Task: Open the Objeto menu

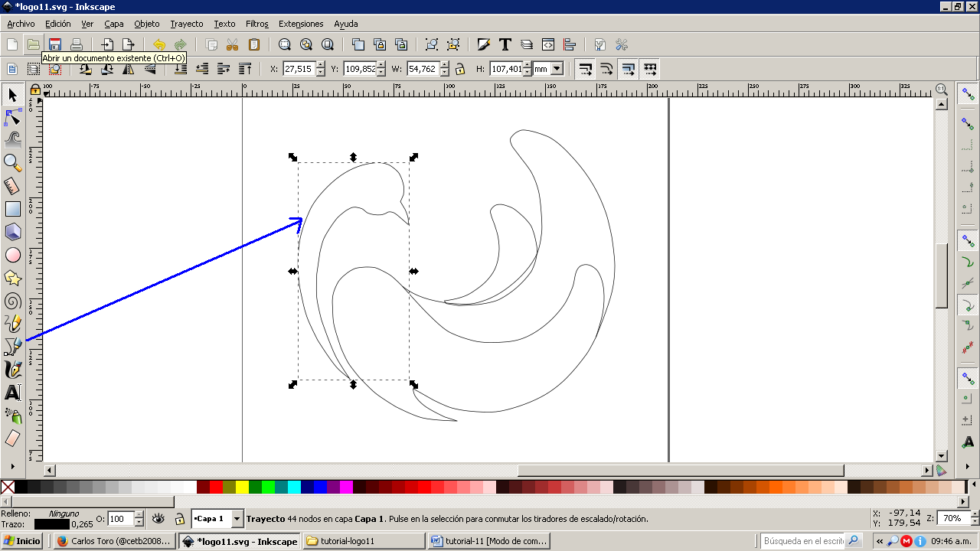Action: click(x=147, y=24)
